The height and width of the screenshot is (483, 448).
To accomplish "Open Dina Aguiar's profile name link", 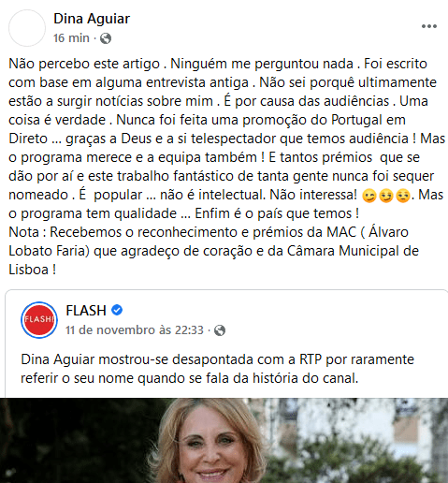I will [92, 19].
